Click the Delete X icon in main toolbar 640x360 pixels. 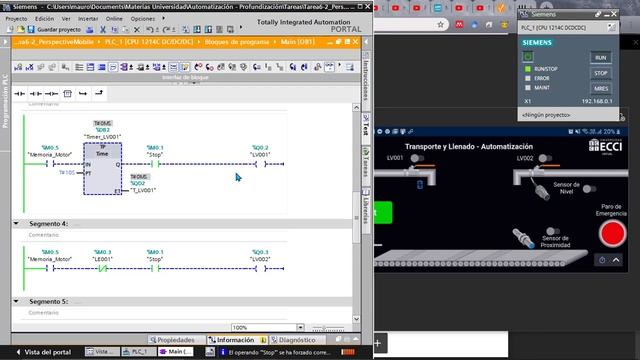click(137, 29)
